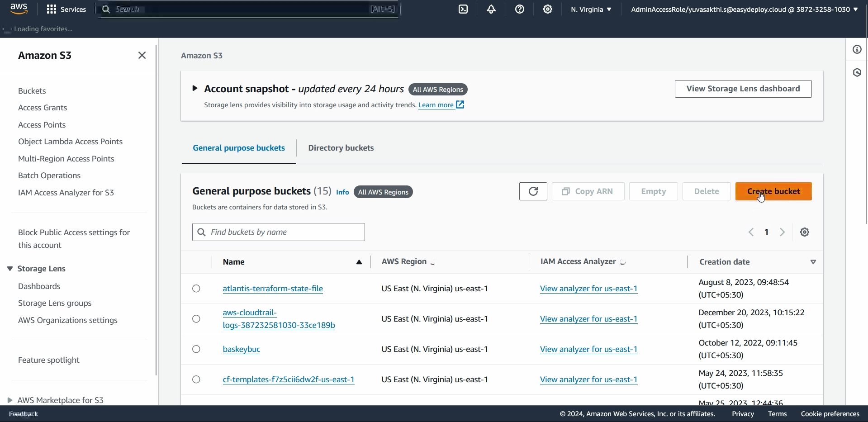This screenshot has height=422, width=868.
Task: Open AWS Organizations settings
Action: pyautogui.click(x=68, y=320)
